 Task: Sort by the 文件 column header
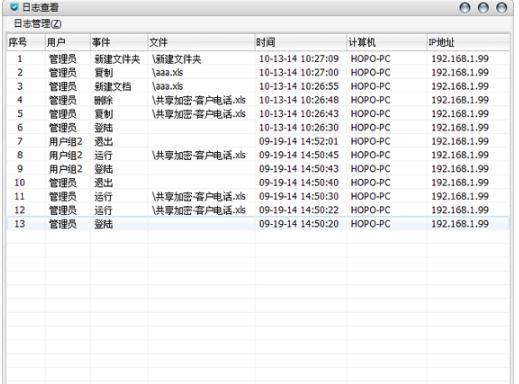tap(201, 42)
